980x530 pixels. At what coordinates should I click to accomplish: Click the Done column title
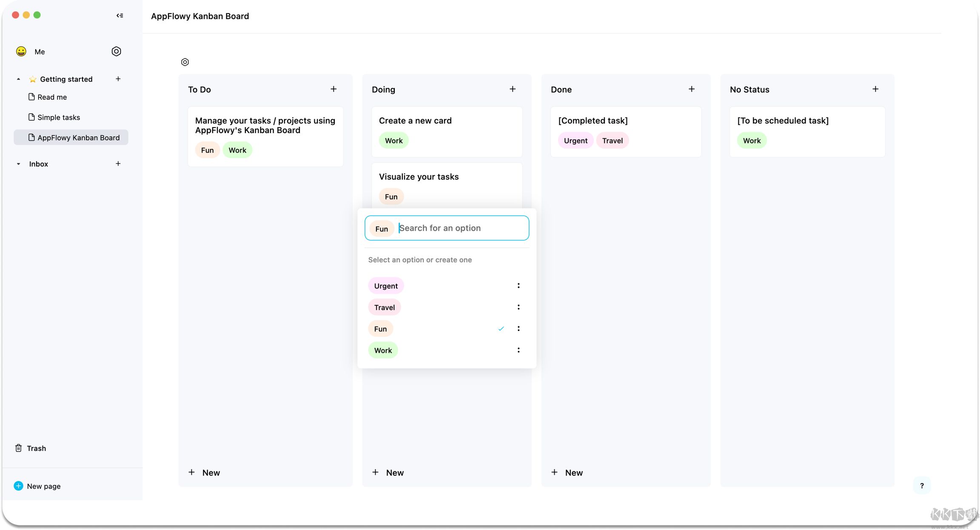coord(561,90)
